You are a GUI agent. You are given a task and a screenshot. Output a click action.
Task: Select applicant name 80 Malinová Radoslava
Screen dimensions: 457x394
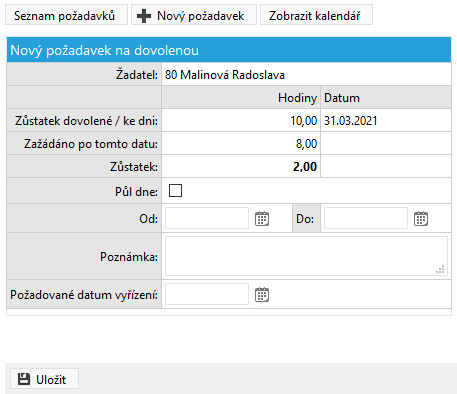coord(225,75)
